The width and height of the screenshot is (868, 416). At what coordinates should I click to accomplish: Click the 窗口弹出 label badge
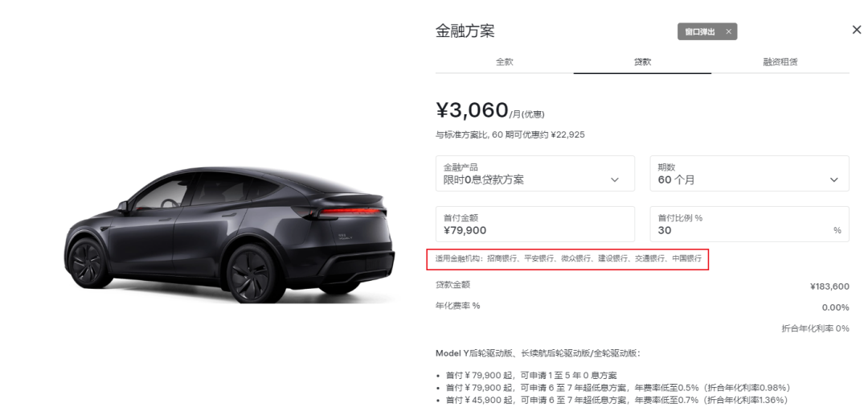[x=707, y=31]
